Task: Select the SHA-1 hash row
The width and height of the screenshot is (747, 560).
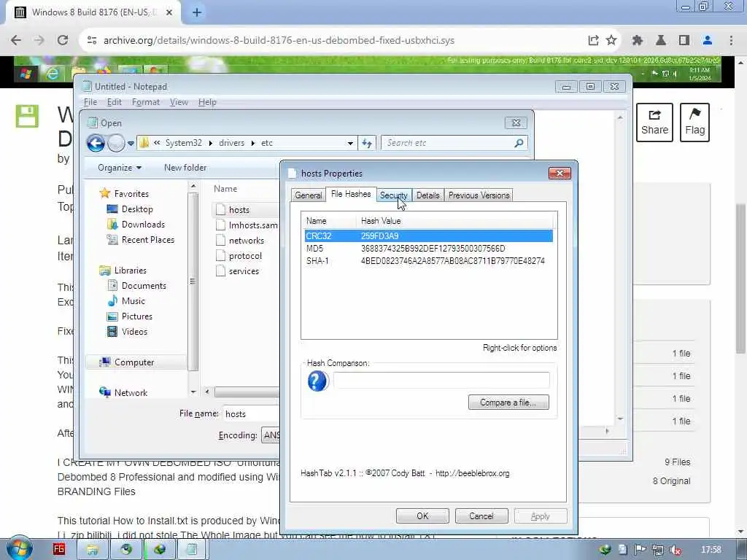Action: point(429,261)
